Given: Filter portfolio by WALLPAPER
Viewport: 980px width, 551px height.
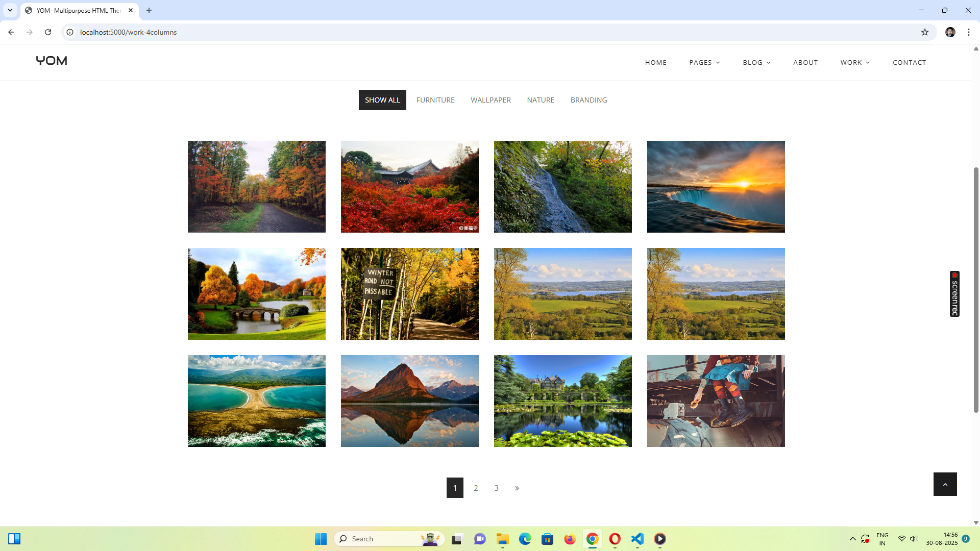Looking at the screenshot, I should [x=491, y=100].
